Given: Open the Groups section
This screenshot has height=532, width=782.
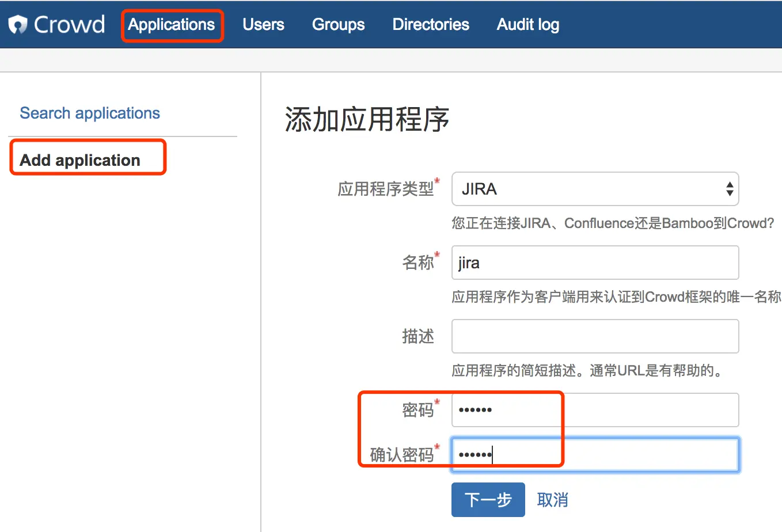Looking at the screenshot, I should pyautogui.click(x=338, y=25).
